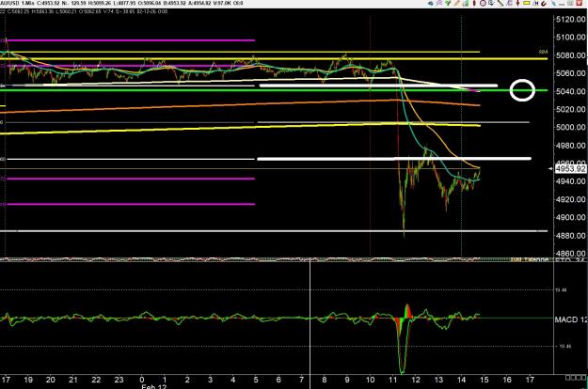Click the 5000.00 price axis label
This screenshot has height=389, width=588.
pos(570,127)
